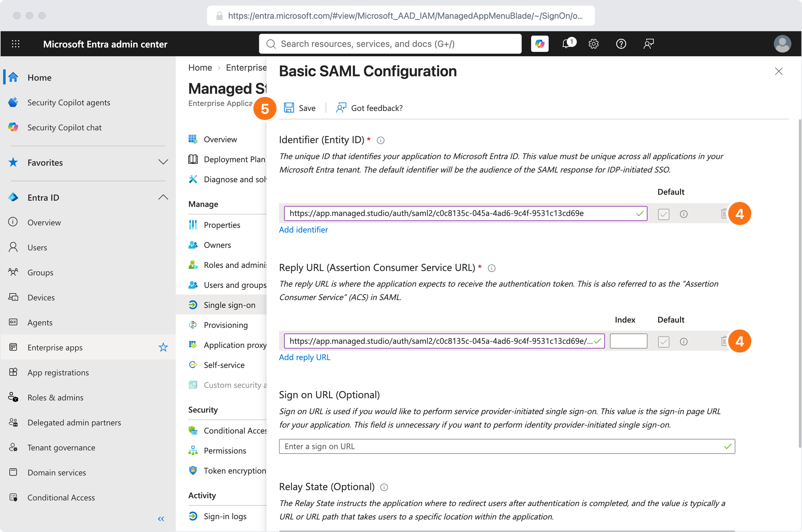Open Provisioning in the Manage menu

click(x=226, y=325)
